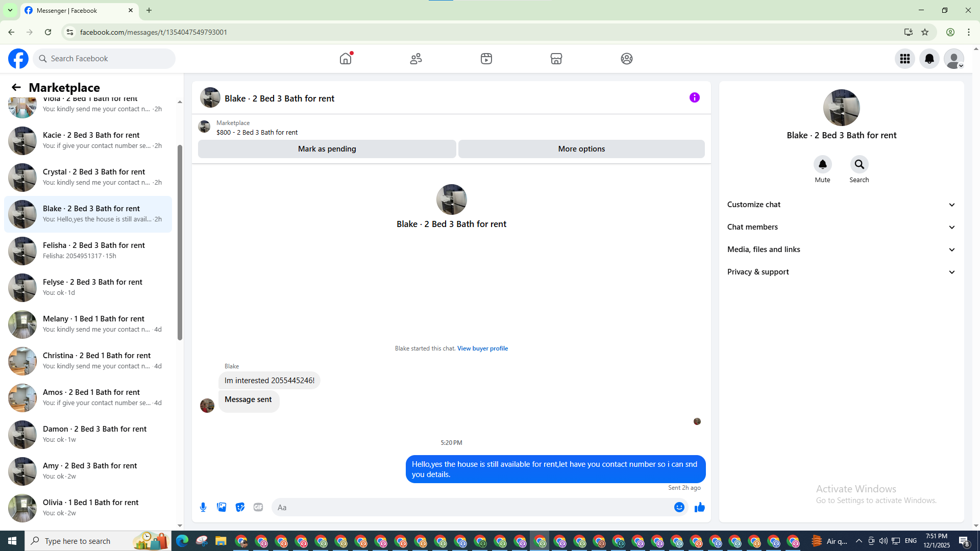Send a voice clip with microphone
Screen dimensions: 980x551
pos(203,507)
